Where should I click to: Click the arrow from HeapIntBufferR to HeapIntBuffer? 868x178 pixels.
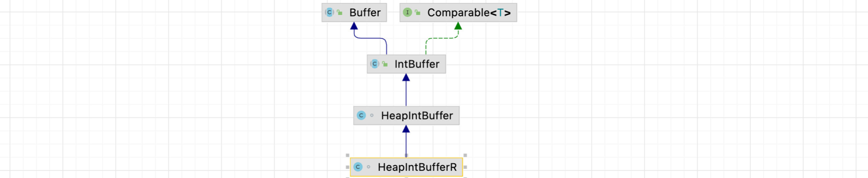[406, 142]
